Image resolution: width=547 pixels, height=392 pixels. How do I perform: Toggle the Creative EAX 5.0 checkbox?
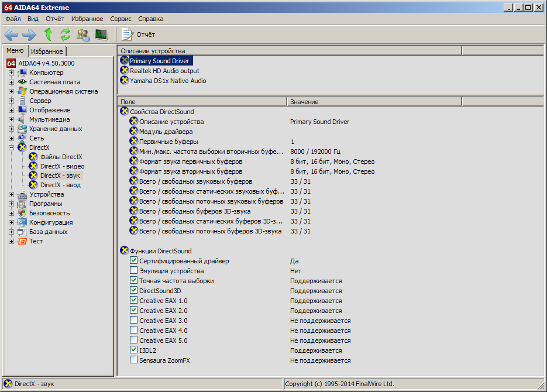click(133, 340)
